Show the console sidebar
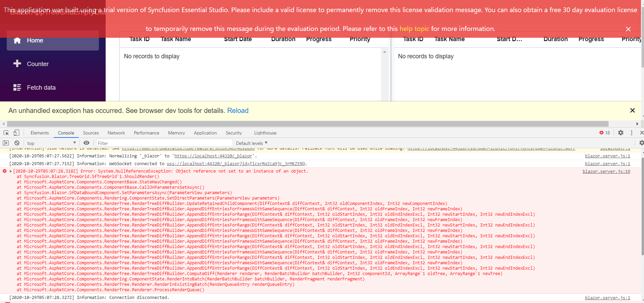644x303 pixels. (x=6, y=143)
